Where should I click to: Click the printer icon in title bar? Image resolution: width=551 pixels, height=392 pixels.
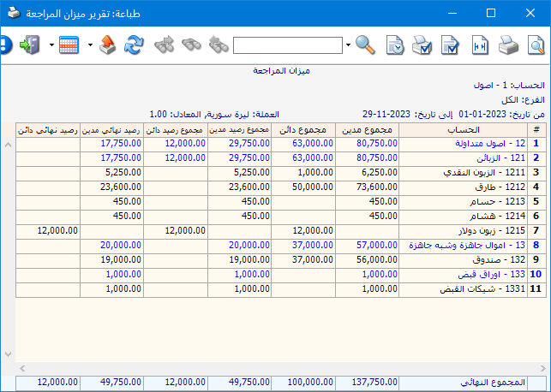point(14,14)
